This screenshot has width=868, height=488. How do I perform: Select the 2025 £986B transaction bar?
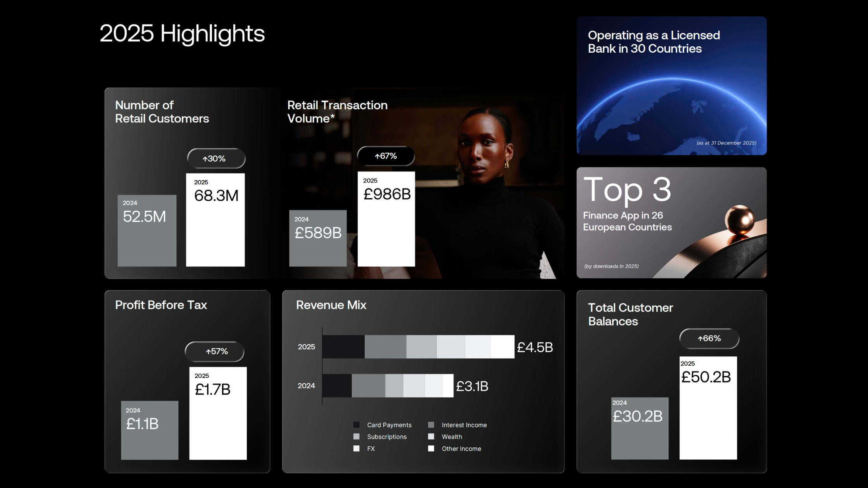[x=386, y=229]
